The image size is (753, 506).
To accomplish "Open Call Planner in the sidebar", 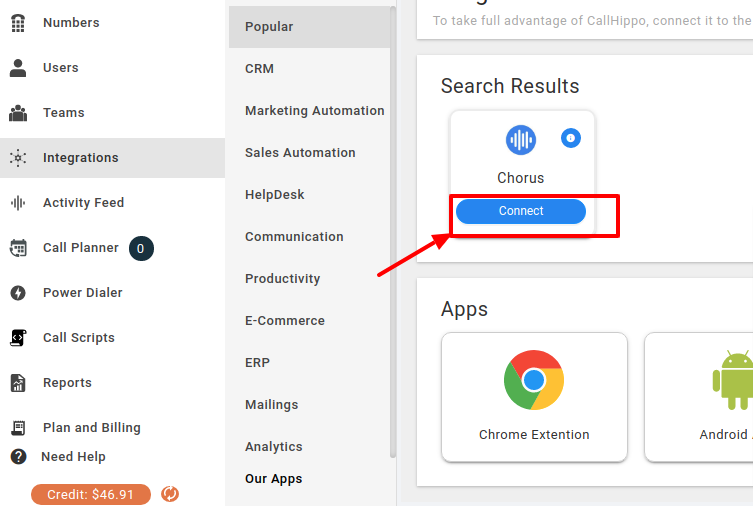I will (x=81, y=248).
